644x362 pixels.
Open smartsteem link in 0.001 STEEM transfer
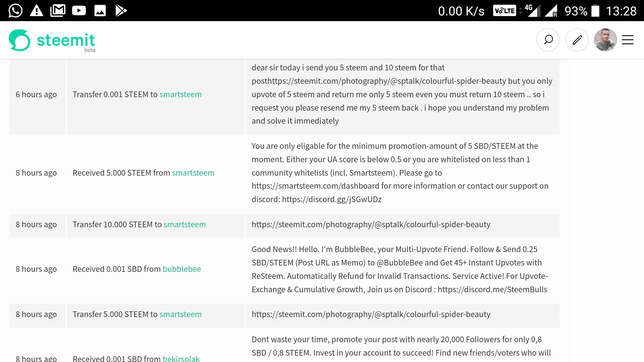(x=180, y=95)
